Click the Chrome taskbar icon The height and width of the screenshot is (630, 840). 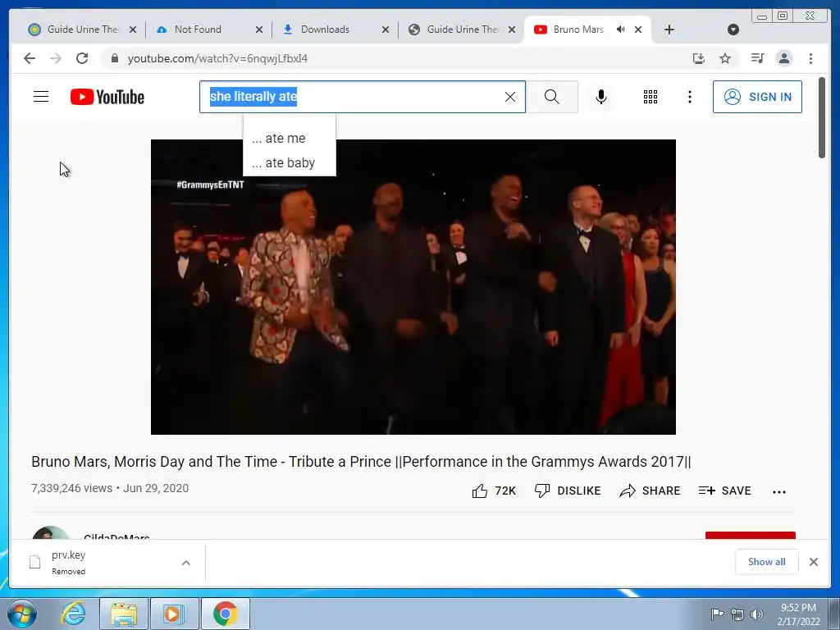pos(225,614)
